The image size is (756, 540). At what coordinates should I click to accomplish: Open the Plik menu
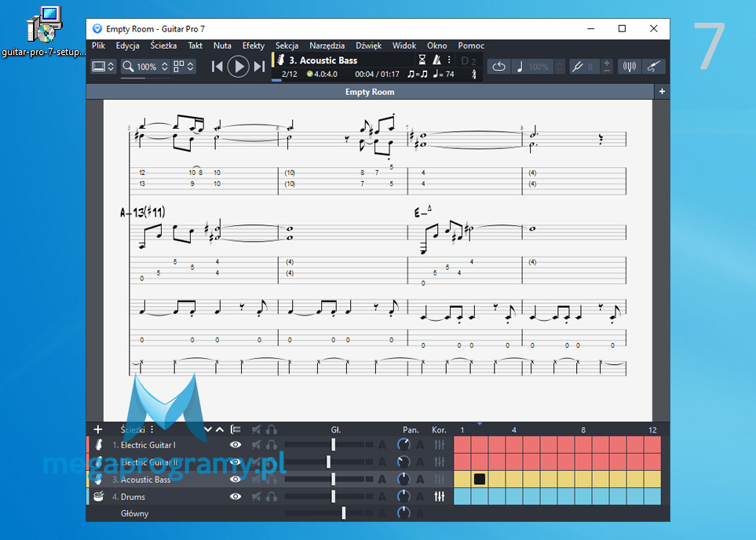tap(98, 46)
